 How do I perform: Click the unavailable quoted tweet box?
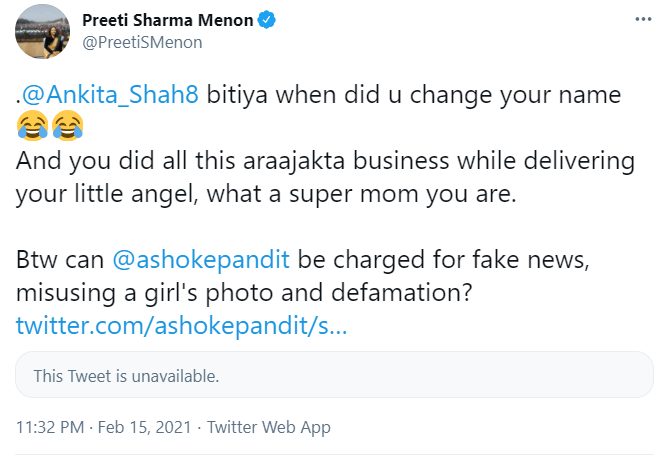(334, 375)
